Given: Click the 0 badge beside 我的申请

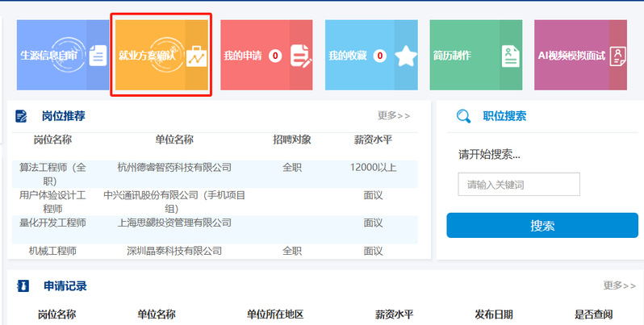Looking at the screenshot, I should click(275, 56).
